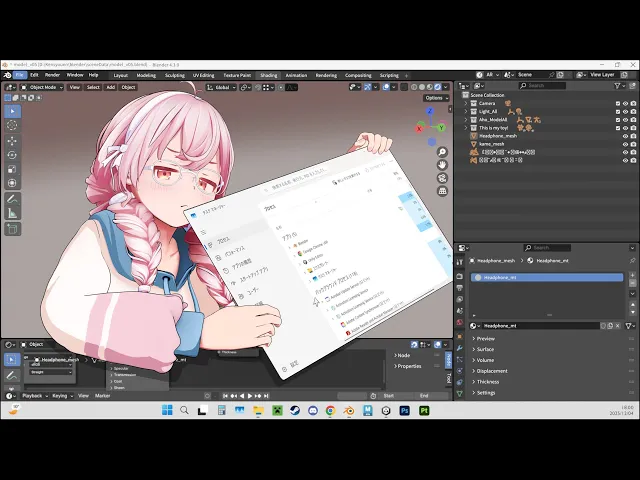Image resolution: width=640 pixels, height=480 pixels.
Task: Choose the Annotate pencil tool in 3D viewport
Action: (12, 200)
